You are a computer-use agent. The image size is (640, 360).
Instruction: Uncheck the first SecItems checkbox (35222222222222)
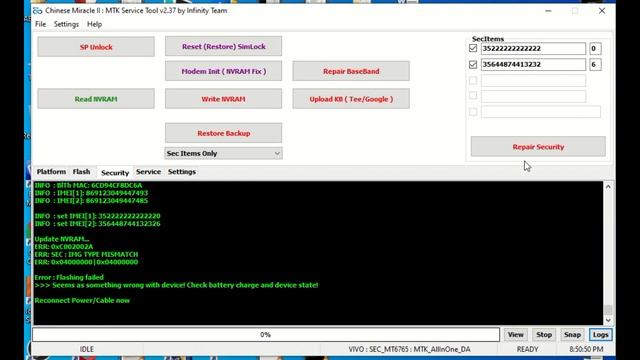(x=473, y=48)
